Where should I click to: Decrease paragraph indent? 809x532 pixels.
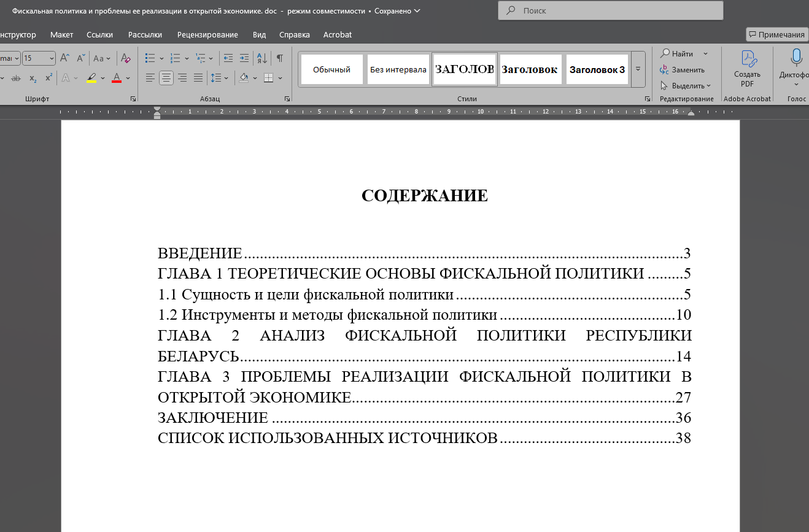228,58
